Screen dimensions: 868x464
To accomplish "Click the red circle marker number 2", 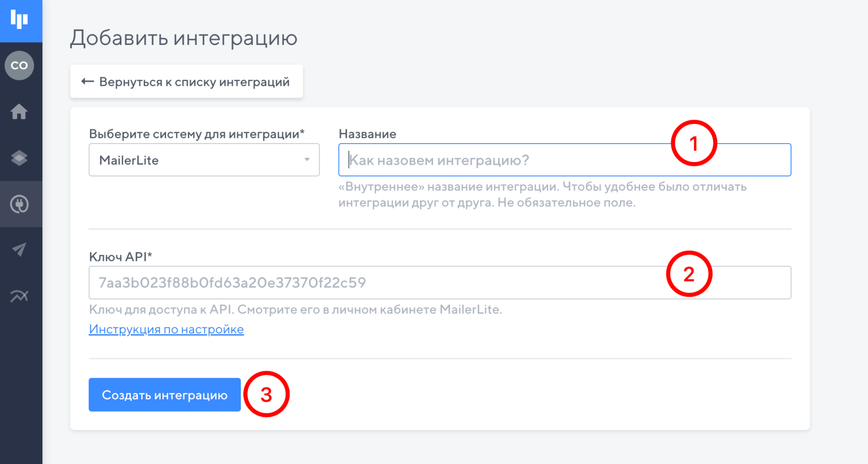I will (689, 274).
